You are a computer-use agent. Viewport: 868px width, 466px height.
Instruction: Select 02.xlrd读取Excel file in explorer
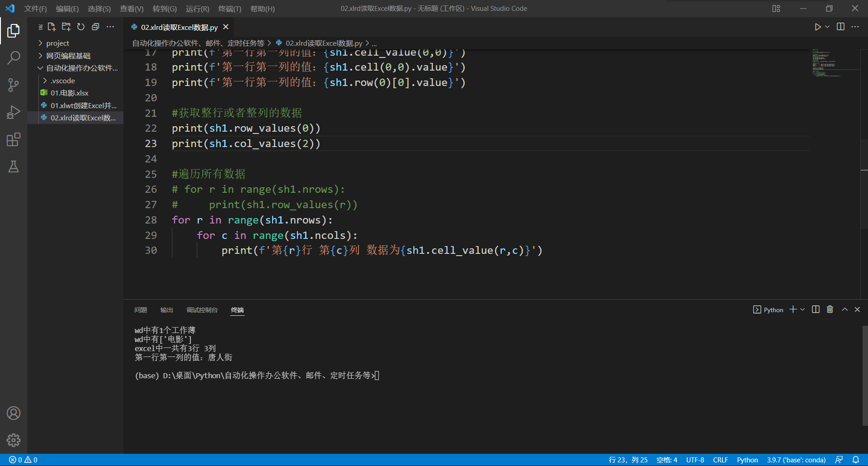[75, 118]
